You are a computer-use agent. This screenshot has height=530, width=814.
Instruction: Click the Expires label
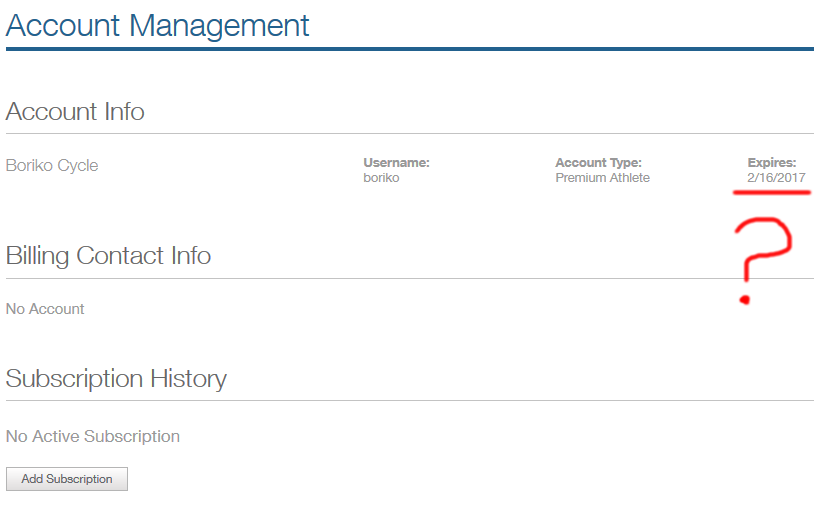pyautogui.click(x=772, y=162)
